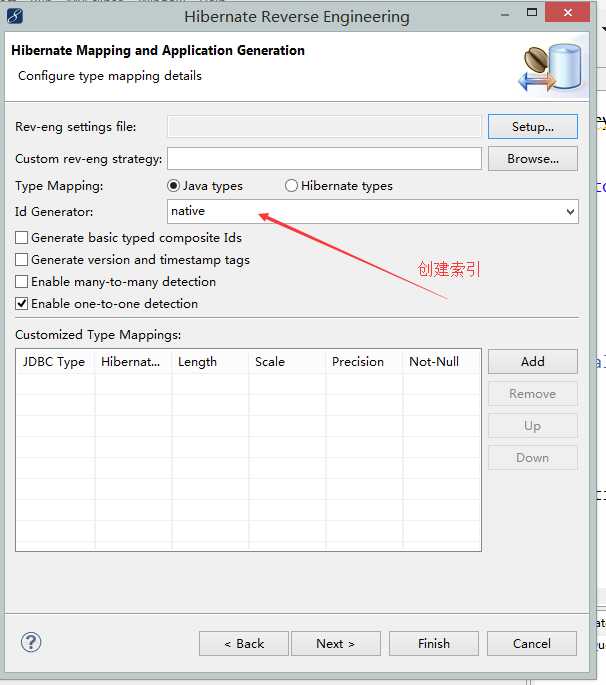Enable Generate version and timestamp tags
The height and width of the screenshot is (685, 606).
21,260
